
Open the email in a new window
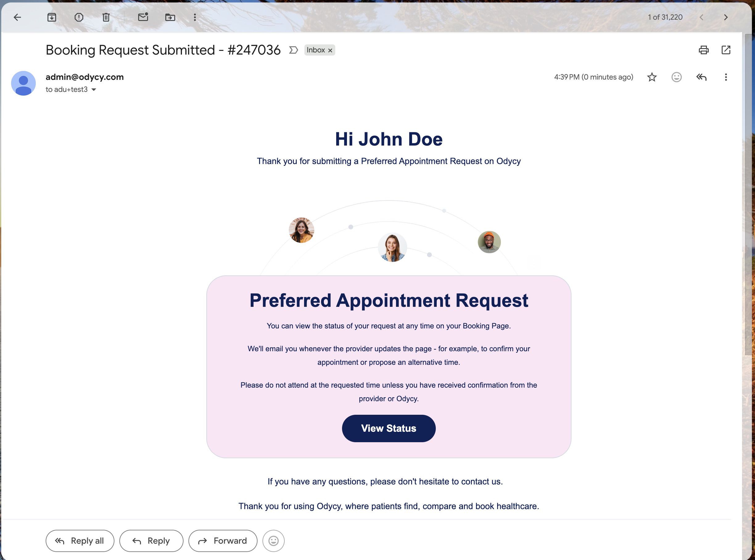(726, 50)
